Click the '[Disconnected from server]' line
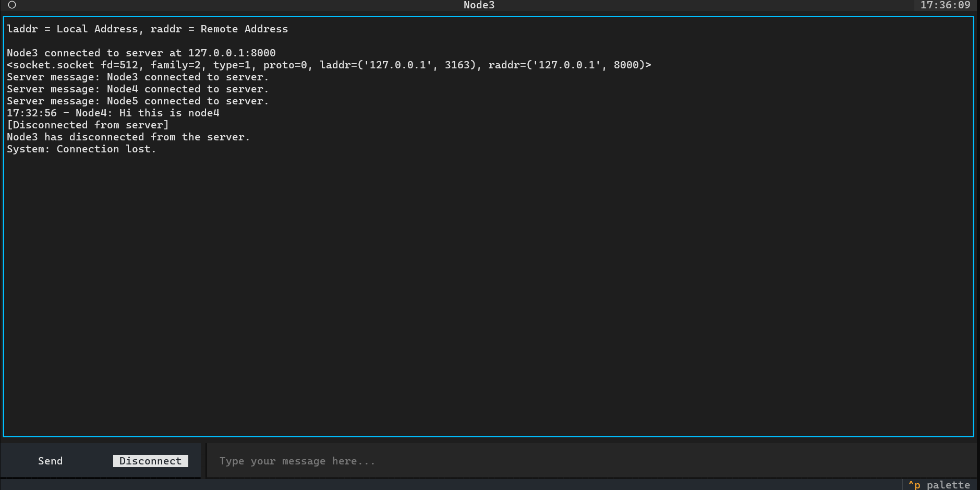This screenshot has height=490, width=980. [88, 125]
